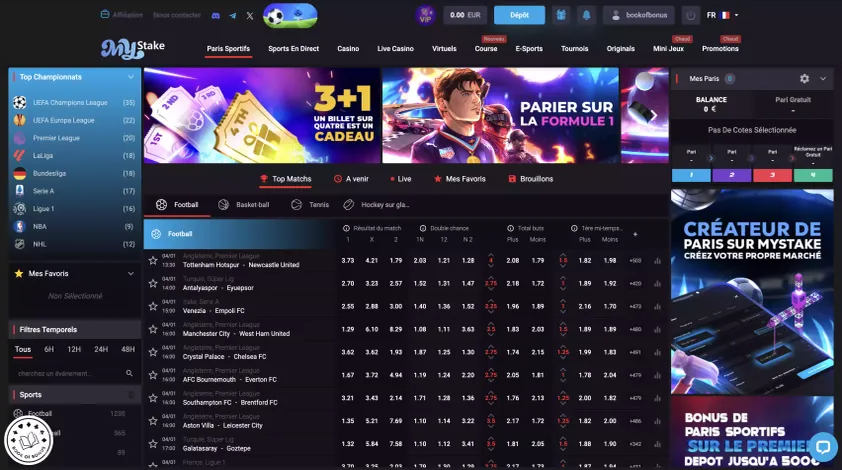Open the E-Sports menu
The width and height of the screenshot is (842, 470).
[529, 48]
